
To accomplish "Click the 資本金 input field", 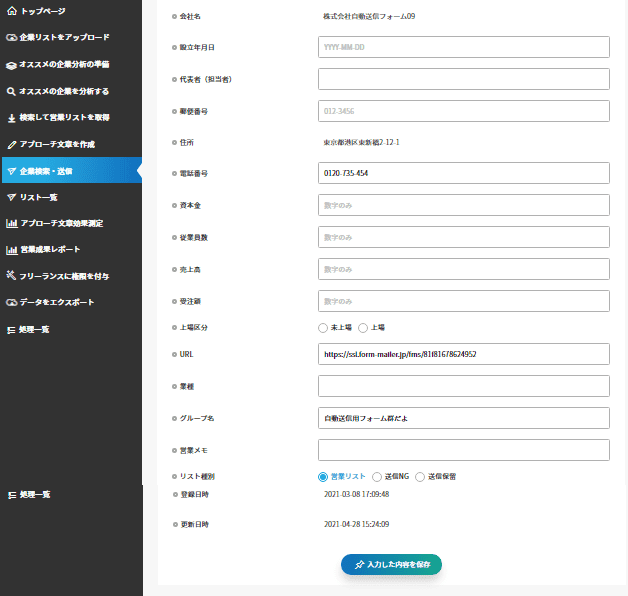I will pos(464,205).
